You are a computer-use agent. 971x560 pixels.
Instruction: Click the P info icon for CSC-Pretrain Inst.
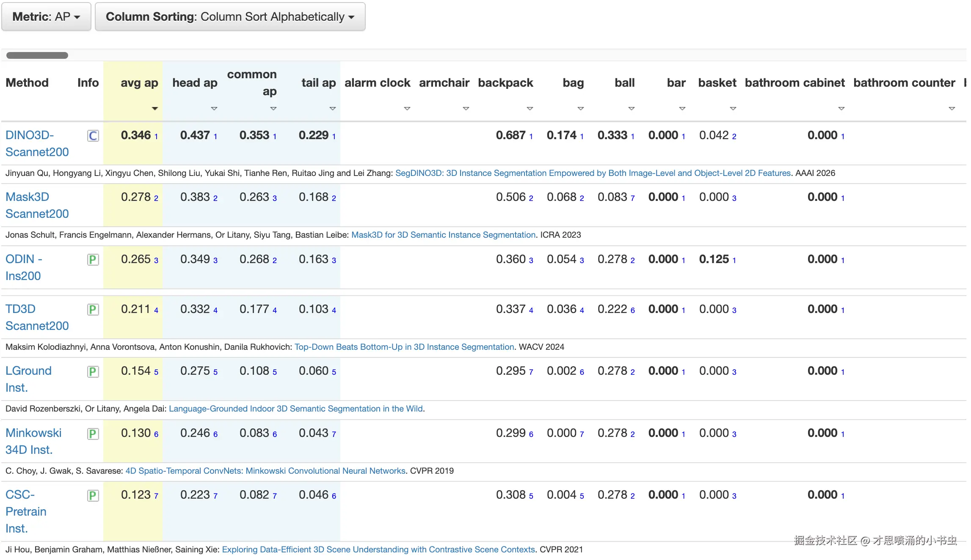pyautogui.click(x=93, y=496)
